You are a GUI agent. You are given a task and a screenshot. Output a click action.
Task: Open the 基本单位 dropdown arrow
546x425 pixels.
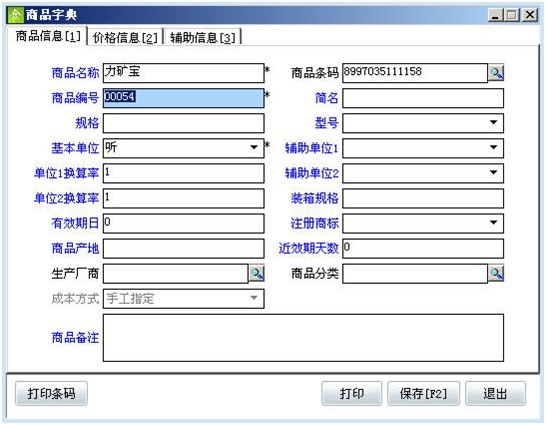254,148
